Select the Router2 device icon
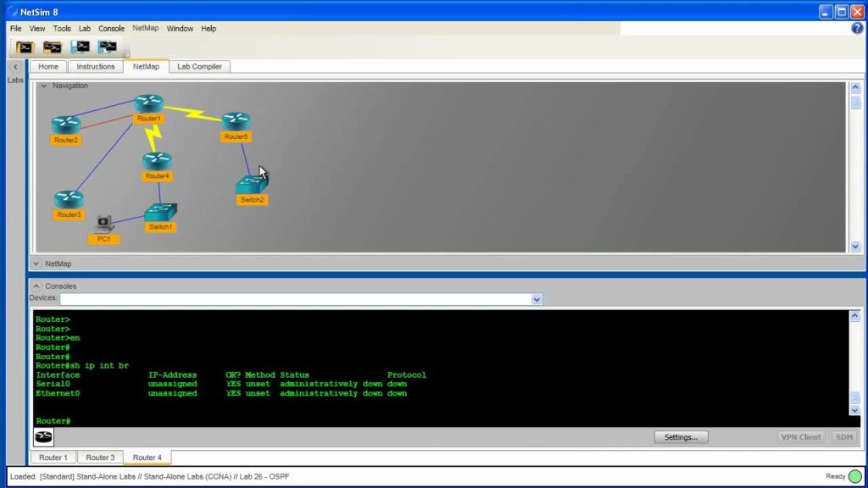 (x=66, y=125)
